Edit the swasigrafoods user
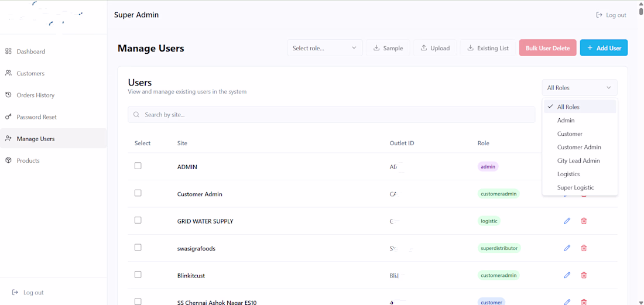Viewport: 644px width, 305px height. tap(567, 248)
